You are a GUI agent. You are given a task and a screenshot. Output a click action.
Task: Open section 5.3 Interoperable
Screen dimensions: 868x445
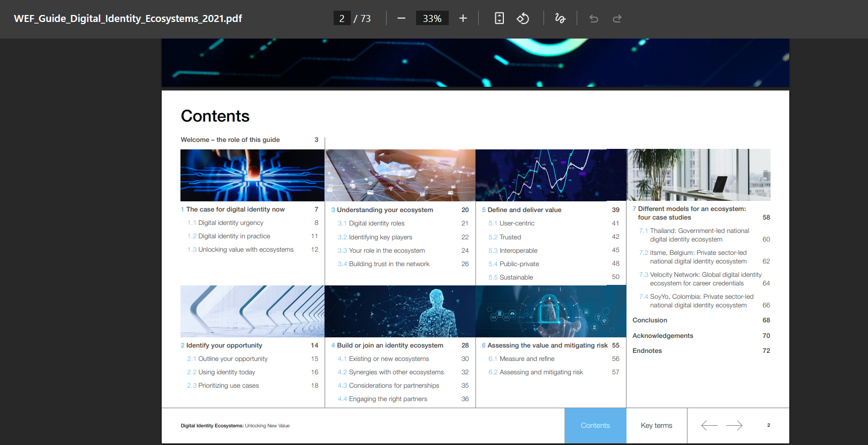click(518, 251)
